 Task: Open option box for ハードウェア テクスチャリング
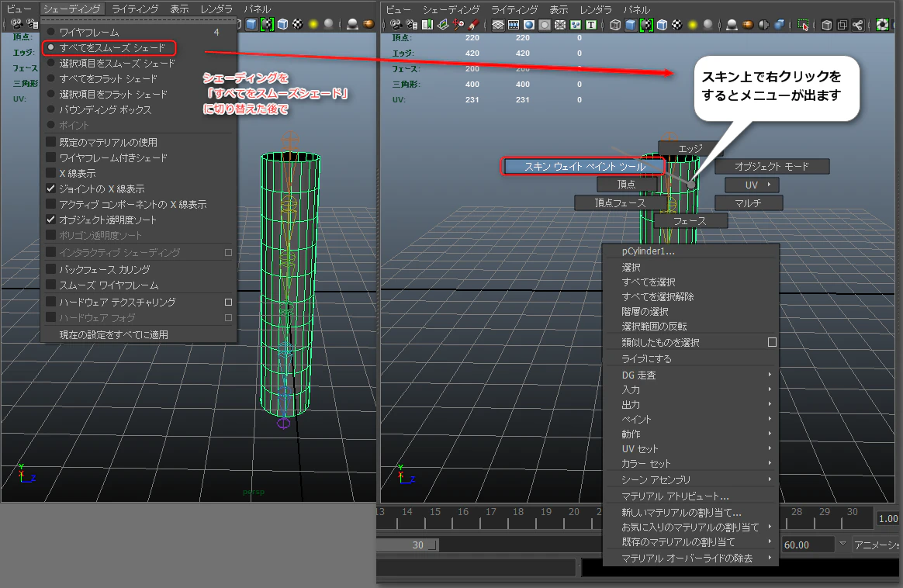(x=228, y=302)
